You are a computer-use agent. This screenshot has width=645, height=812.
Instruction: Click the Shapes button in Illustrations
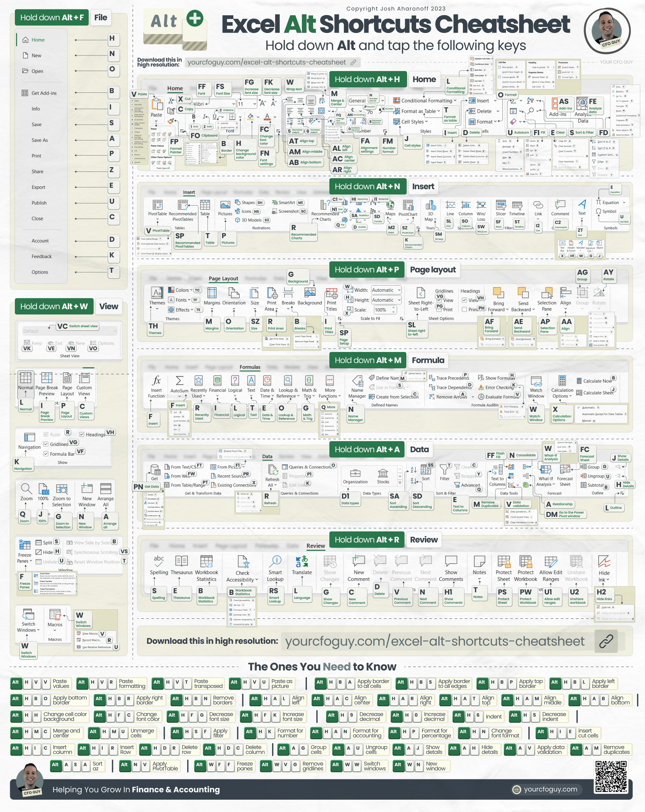coord(245,202)
